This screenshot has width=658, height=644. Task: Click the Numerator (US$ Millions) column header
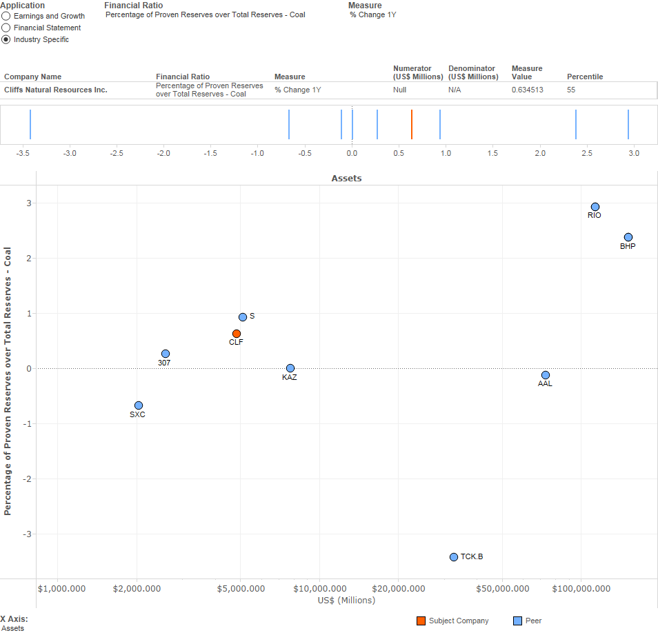click(418, 72)
